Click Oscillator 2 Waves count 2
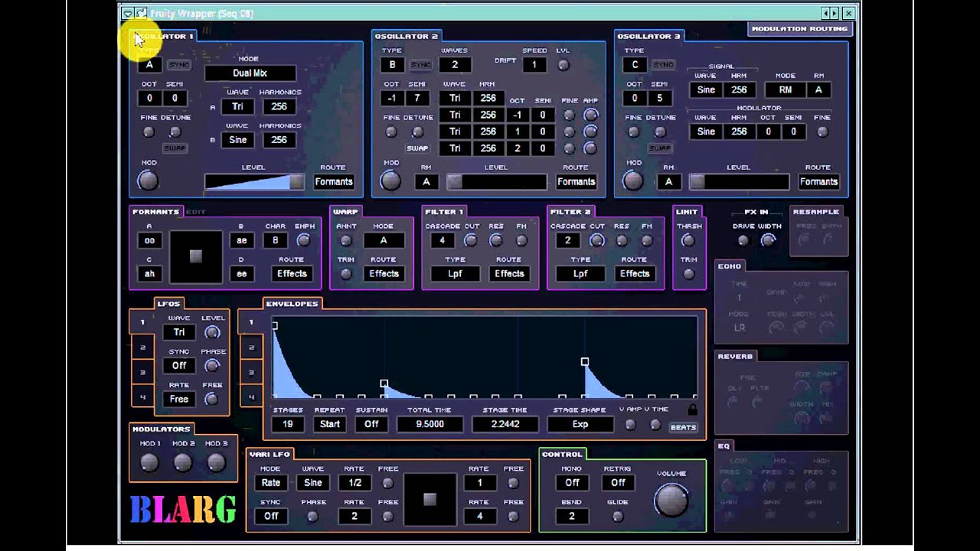The height and width of the screenshot is (551, 980). [x=455, y=65]
